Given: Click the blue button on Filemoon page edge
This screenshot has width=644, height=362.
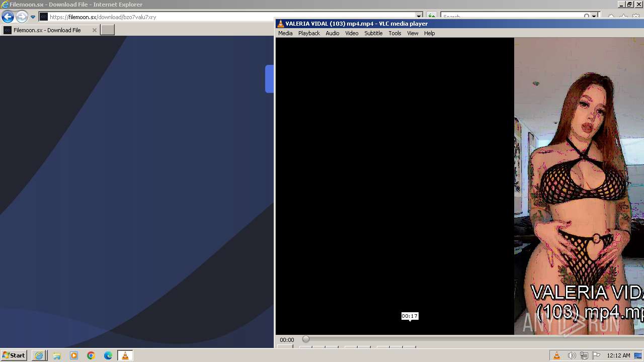Looking at the screenshot, I should point(269,79).
